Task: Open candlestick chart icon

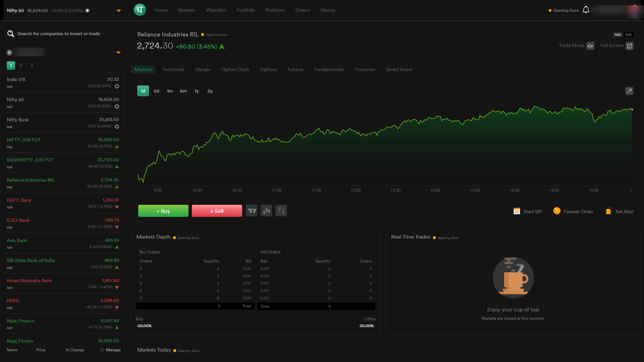Action: click(x=266, y=211)
